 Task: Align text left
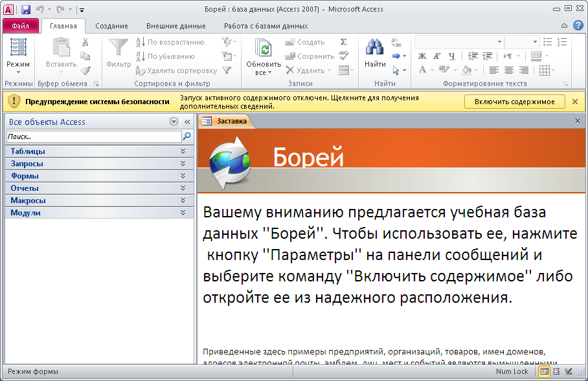[494, 70]
